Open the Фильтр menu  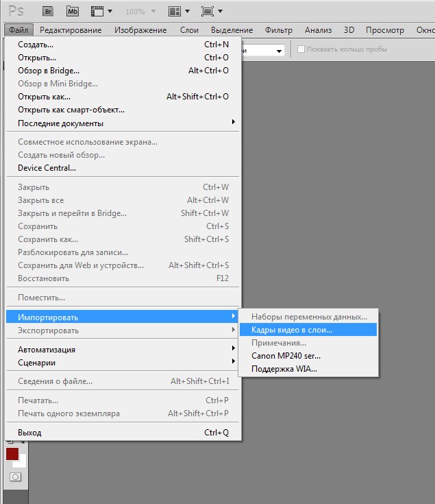pyautogui.click(x=279, y=30)
